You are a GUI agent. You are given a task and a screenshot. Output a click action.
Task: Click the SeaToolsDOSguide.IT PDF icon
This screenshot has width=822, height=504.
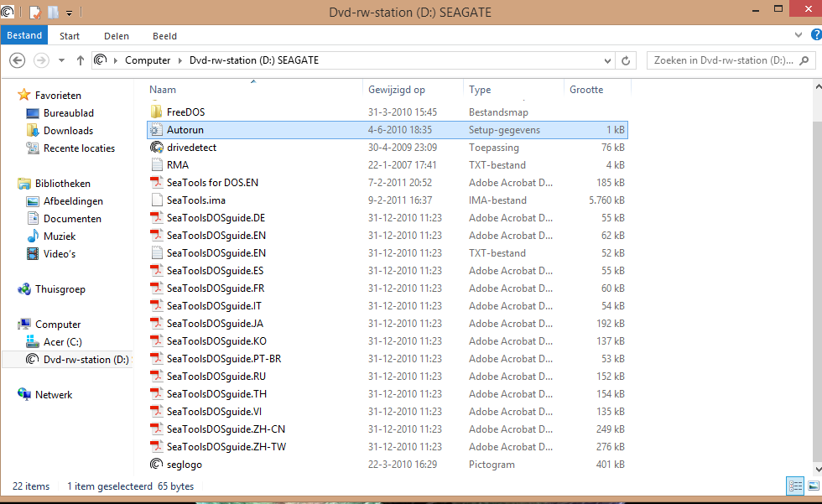(x=156, y=305)
